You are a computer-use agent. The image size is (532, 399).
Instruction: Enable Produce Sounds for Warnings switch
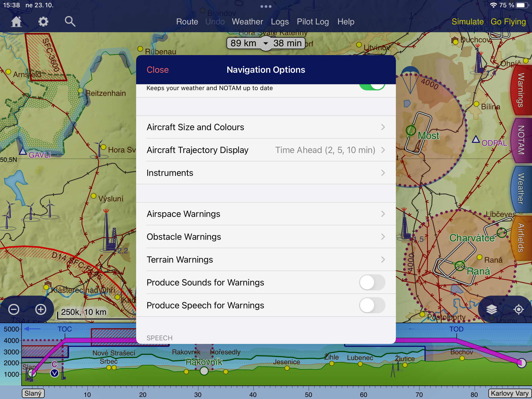372,282
